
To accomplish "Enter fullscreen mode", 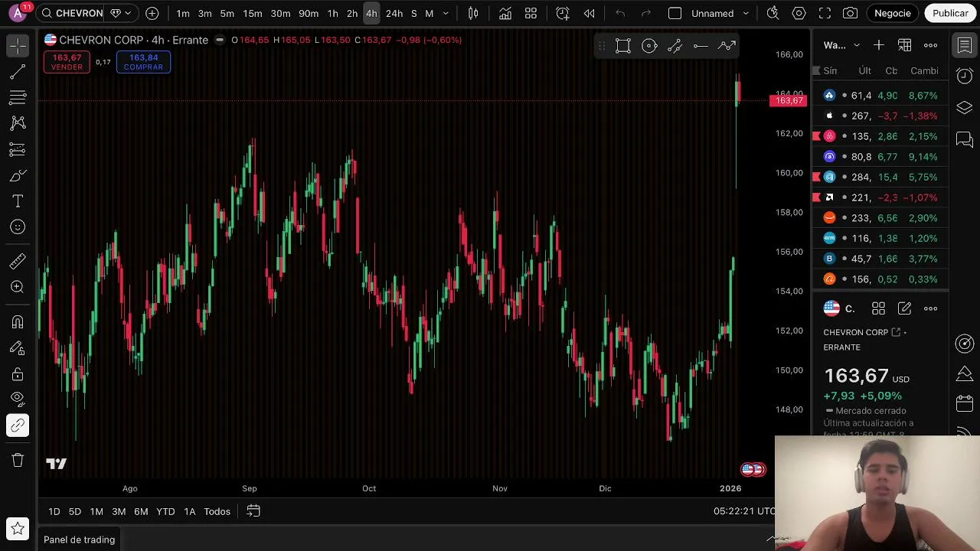I will pos(825,13).
